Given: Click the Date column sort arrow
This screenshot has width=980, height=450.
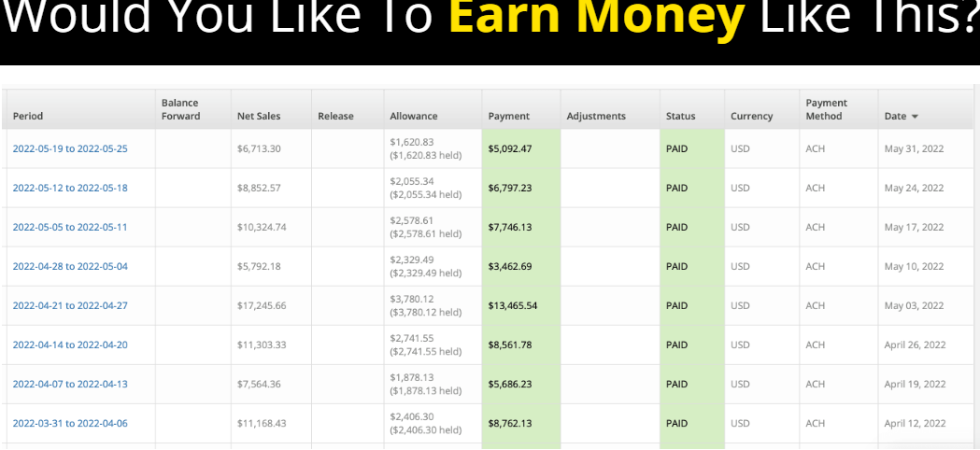Looking at the screenshot, I should pos(915,117).
